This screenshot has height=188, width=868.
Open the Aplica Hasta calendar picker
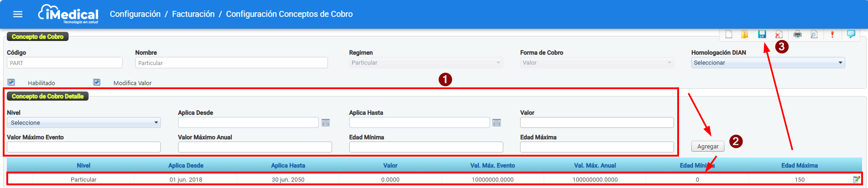pos(496,123)
